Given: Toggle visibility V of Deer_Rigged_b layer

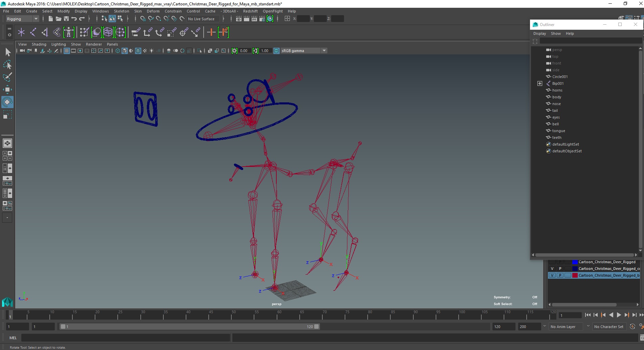Looking at the screenshot, I should point(552,275).
